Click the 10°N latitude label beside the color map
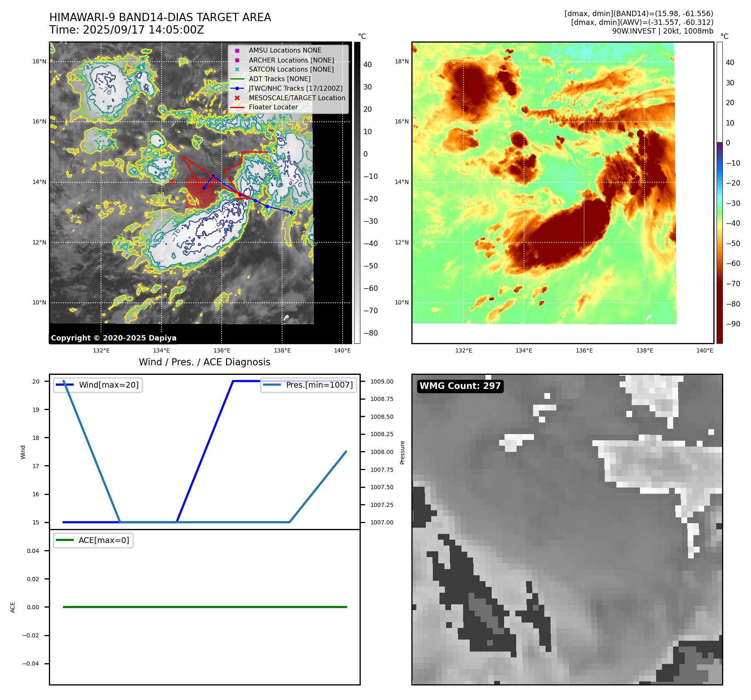 [402, 302]
